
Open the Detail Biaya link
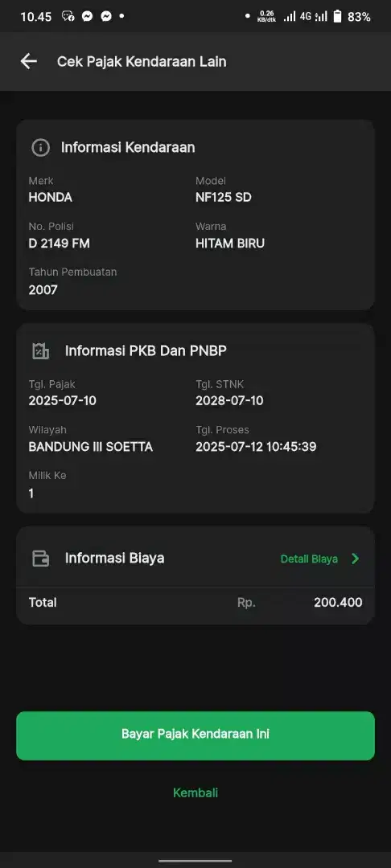point(309,559)
